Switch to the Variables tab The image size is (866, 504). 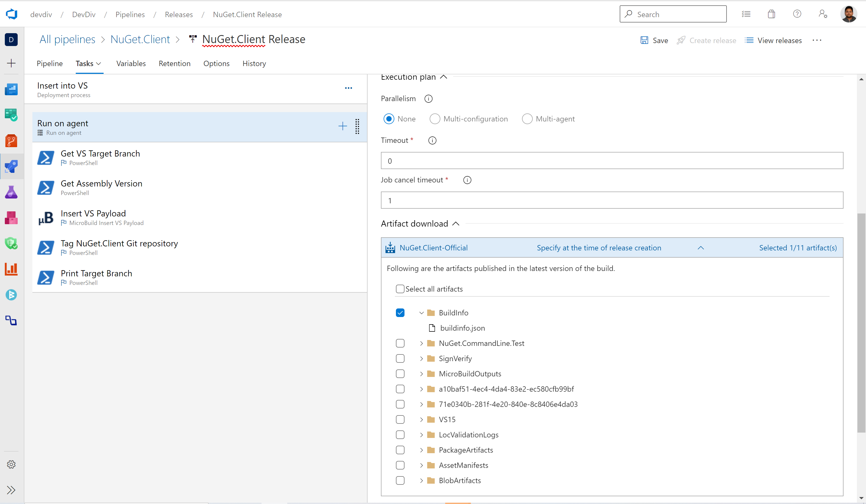click(131, 64)
